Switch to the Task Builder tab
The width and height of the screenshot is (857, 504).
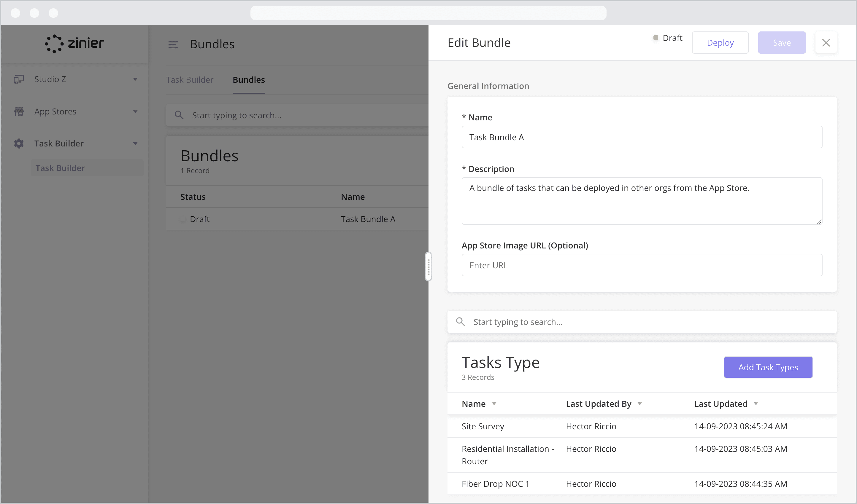tap(190, 79)
